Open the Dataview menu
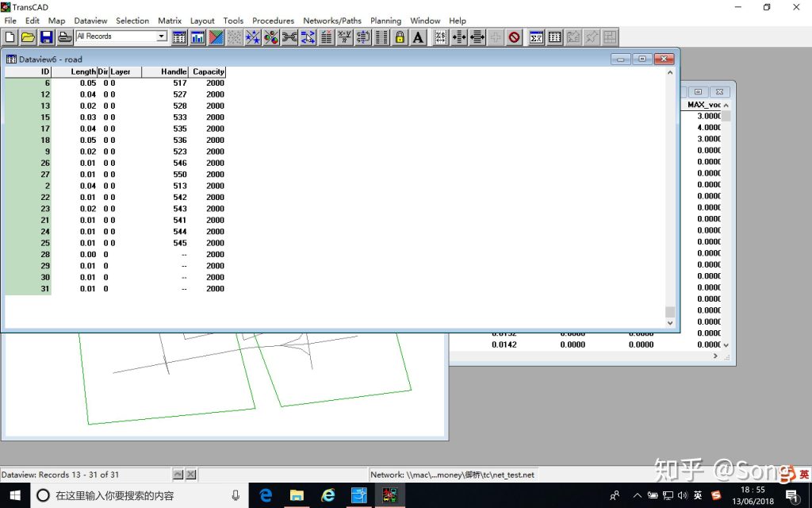This screenshot has height=508, width=812. pyautogui.click(x=90, y=21)
